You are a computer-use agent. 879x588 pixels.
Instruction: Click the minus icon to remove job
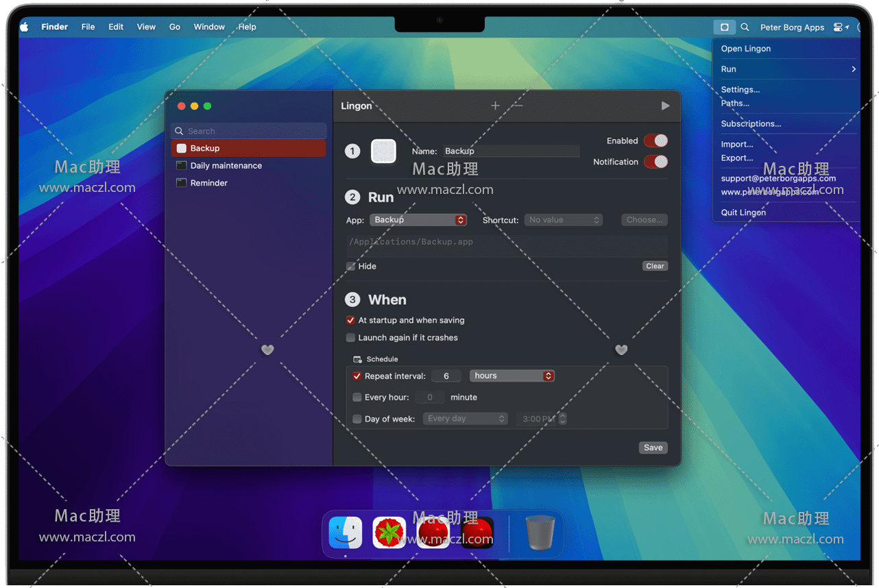(x=518, y=106)
